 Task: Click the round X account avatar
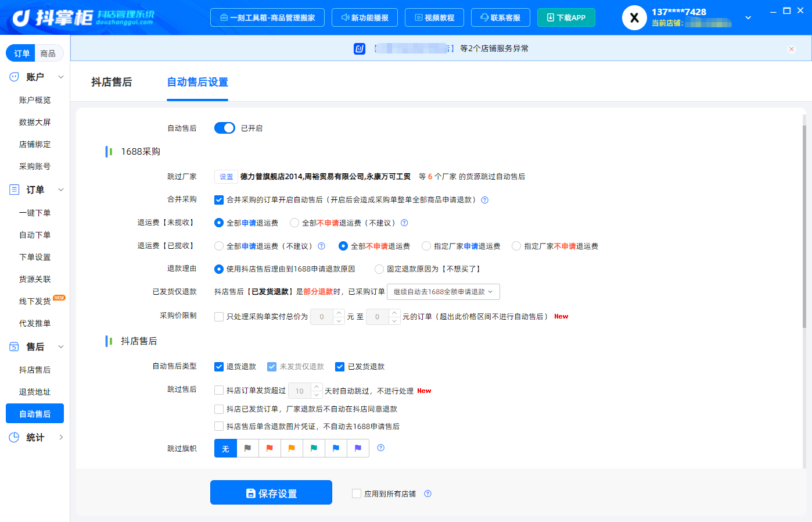tap(634, 18)
